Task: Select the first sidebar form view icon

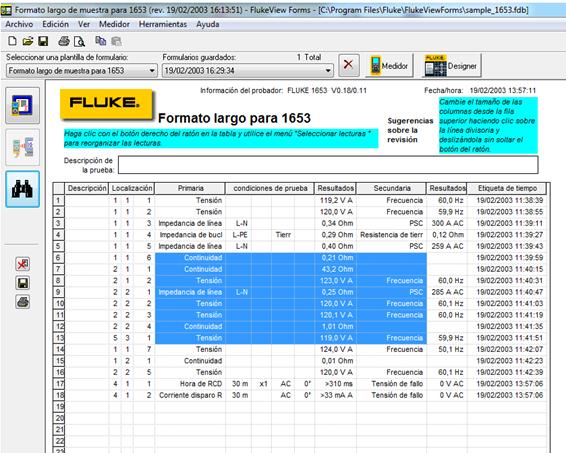Action: [x=22, y=105]
